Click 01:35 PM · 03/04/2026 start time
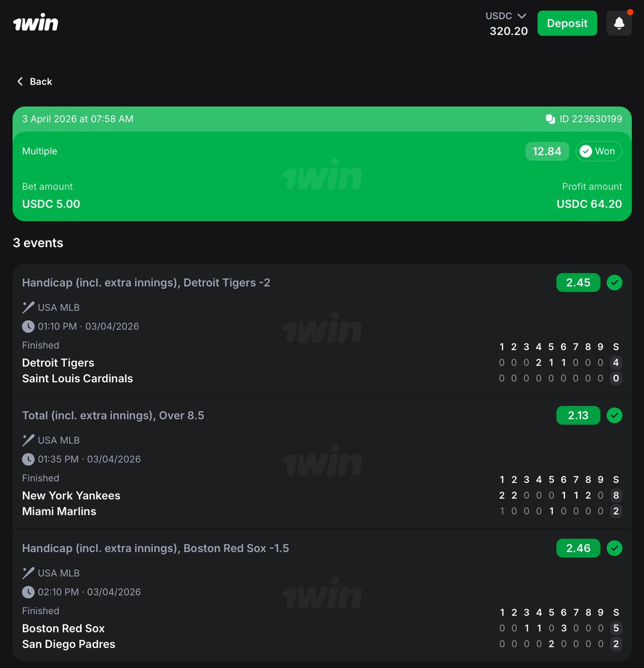 click(x=89, y=459)
